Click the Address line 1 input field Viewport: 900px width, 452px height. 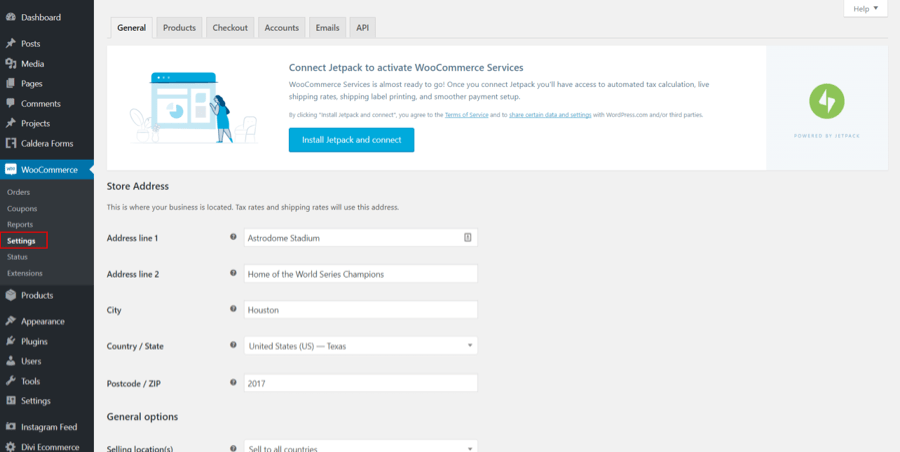[360, 238]
